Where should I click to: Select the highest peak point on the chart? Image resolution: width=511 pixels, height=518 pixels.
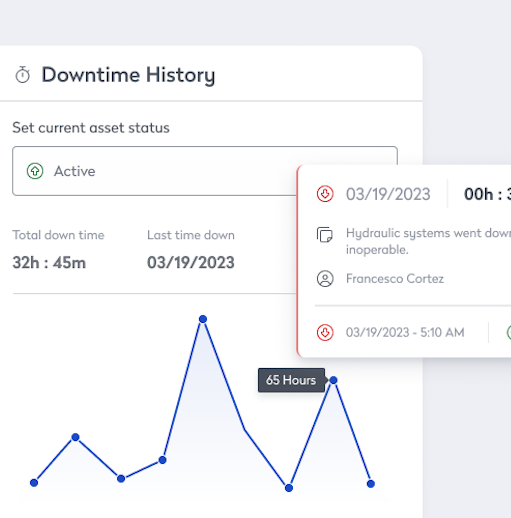click(x=203, y=319)
